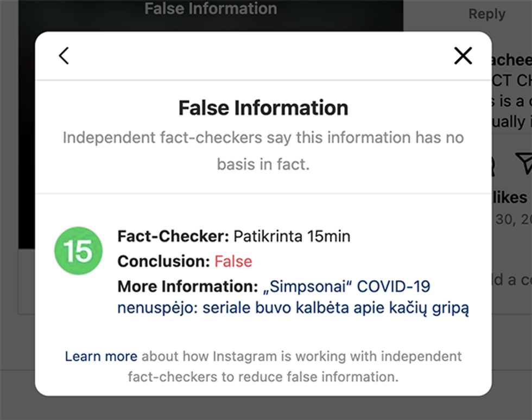Screen dimensions: 532x420
Task: Open the likes count on the post
Action: 510,198
